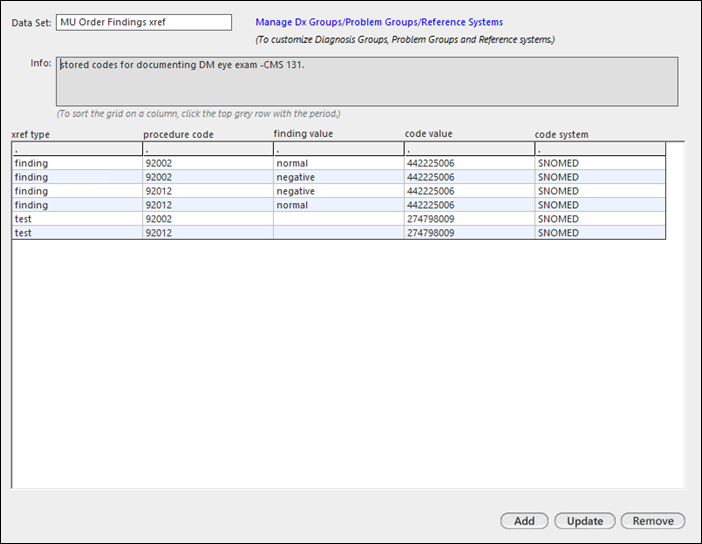
Task: Sort grid by code value grey header cell
Action: pyautogui.click(x=469, y=149)
